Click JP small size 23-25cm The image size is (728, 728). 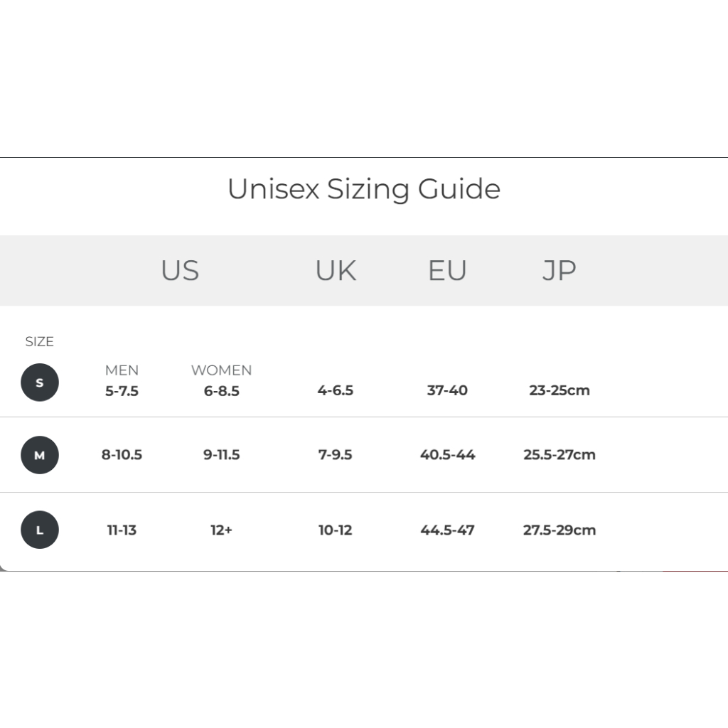point(560,390)
